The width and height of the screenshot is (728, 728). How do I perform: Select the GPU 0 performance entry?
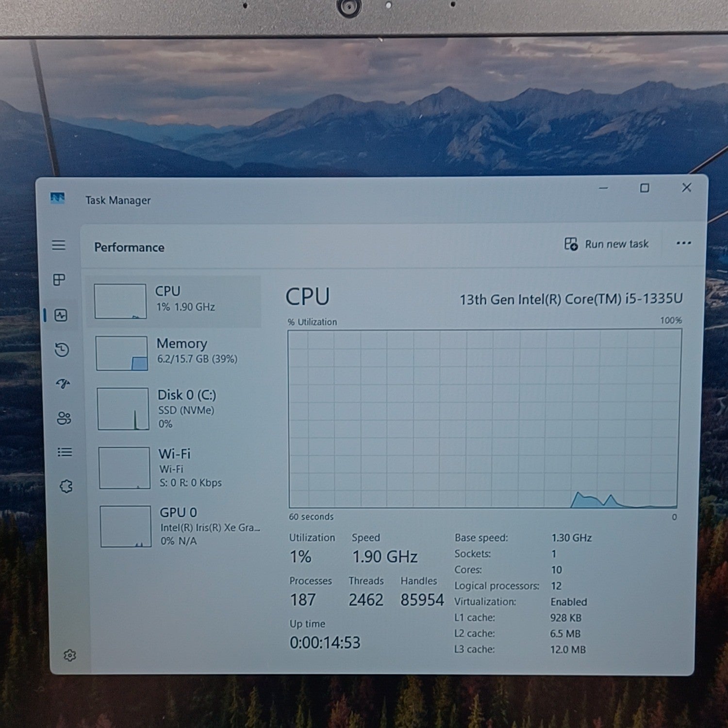tap(179, 527)
